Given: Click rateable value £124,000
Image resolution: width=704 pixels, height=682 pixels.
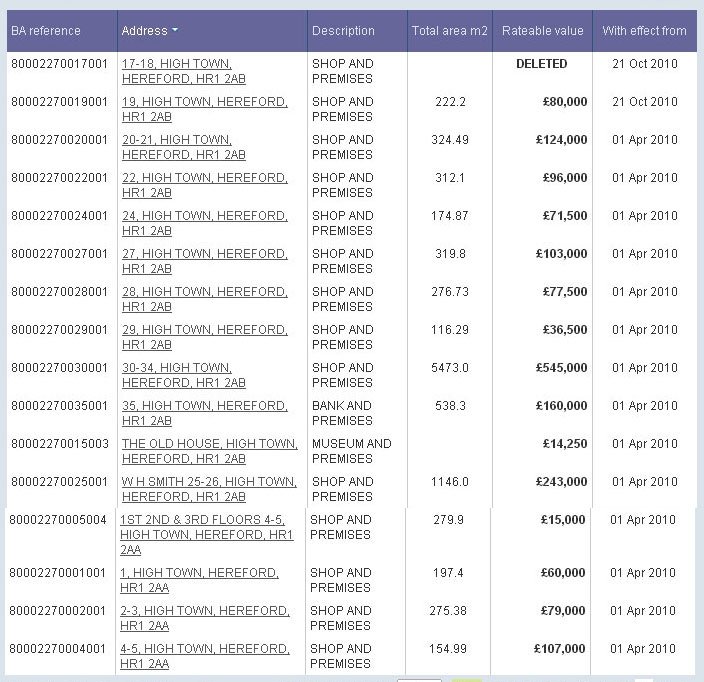Looking at the screenshot, I should (x=562, y=140).
